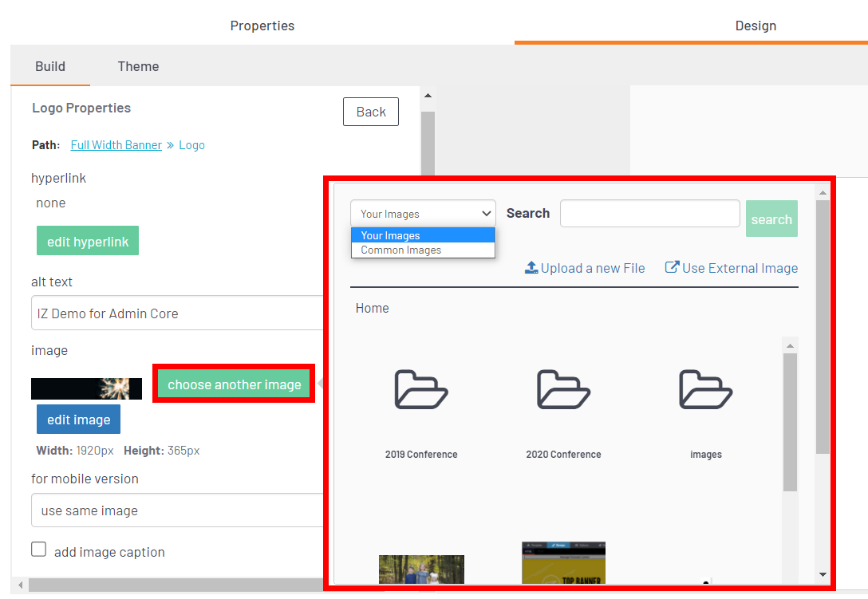Image resolution: width=868 pixels, height=599 pixels.
Task: Click the current sparkler logo image preview
Action: (x=86, y=388)
